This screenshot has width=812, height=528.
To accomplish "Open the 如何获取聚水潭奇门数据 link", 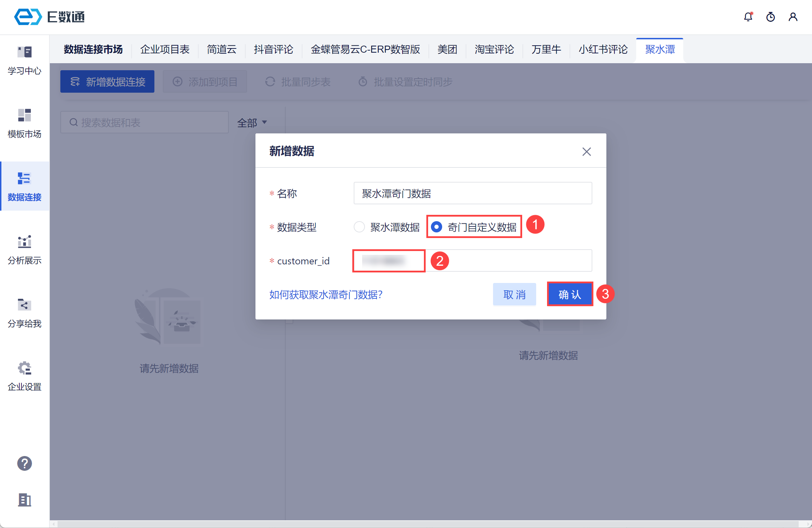I will click(326, 294).
